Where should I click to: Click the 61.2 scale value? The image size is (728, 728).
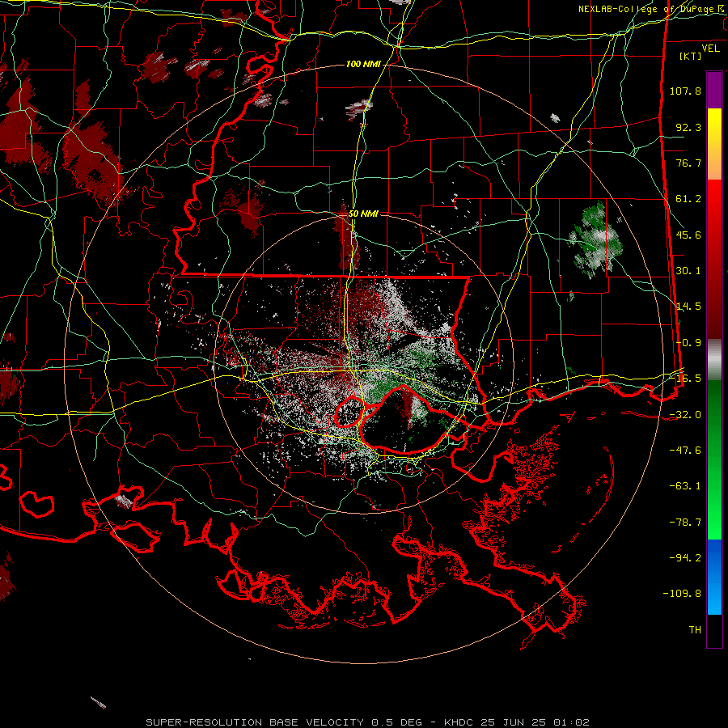click(x=688, y=199)
